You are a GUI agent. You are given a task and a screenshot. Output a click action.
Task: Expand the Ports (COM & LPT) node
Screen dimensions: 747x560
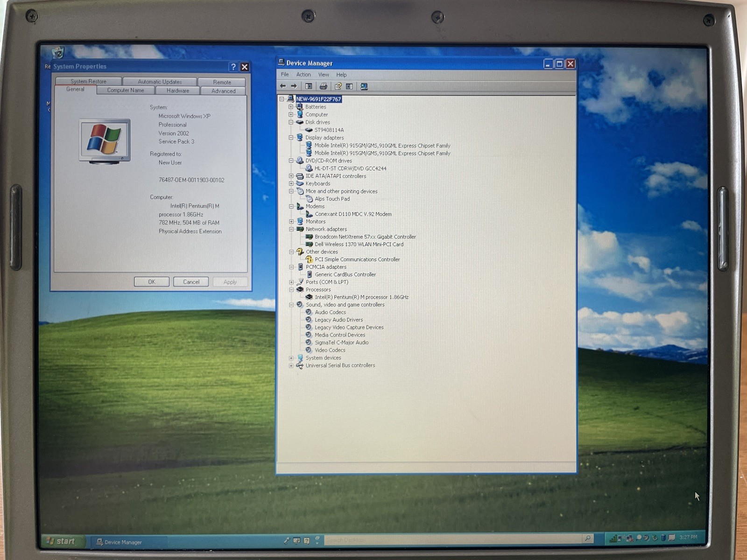click(291, 282)
